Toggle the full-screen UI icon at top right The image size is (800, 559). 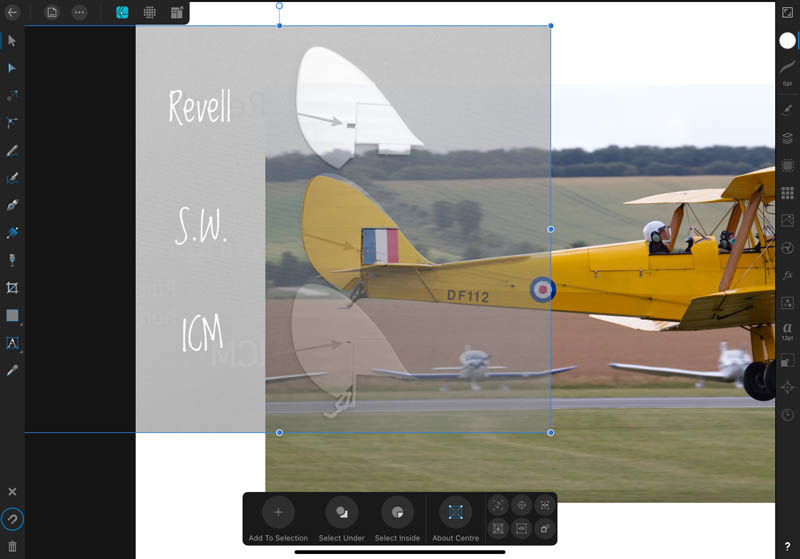point(787,12)
